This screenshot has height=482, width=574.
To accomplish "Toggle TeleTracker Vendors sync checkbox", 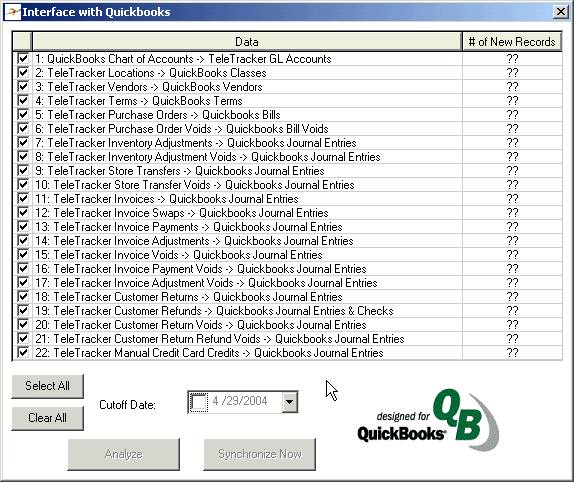I will click(23, 87).
